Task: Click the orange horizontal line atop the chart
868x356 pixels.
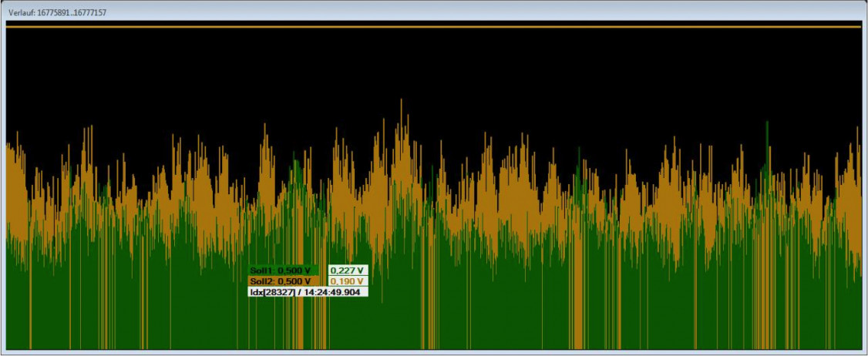Action: click(432, 25)
